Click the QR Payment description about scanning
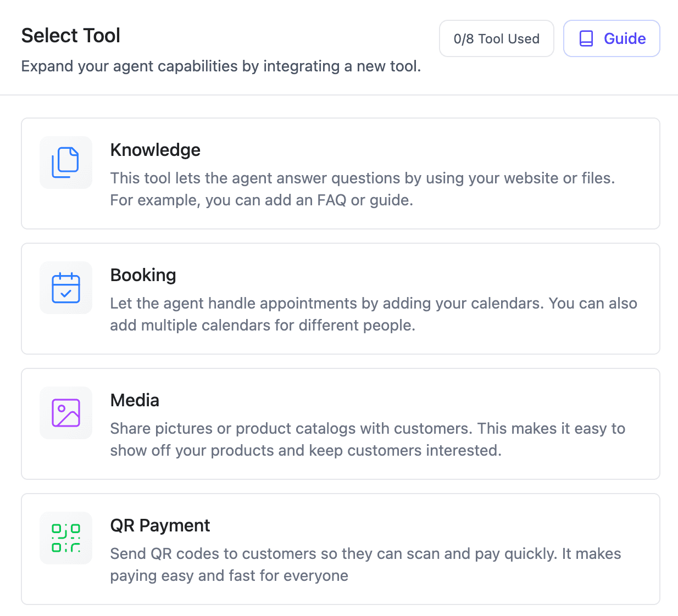 [x=365, y=565]
